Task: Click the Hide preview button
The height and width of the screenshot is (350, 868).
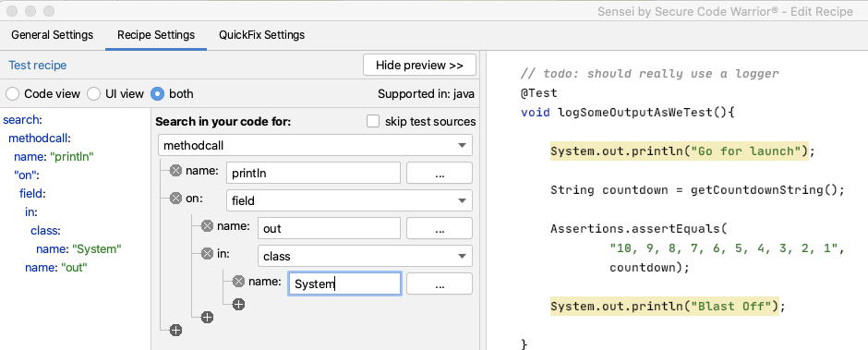Action: [x=419, y=65]
